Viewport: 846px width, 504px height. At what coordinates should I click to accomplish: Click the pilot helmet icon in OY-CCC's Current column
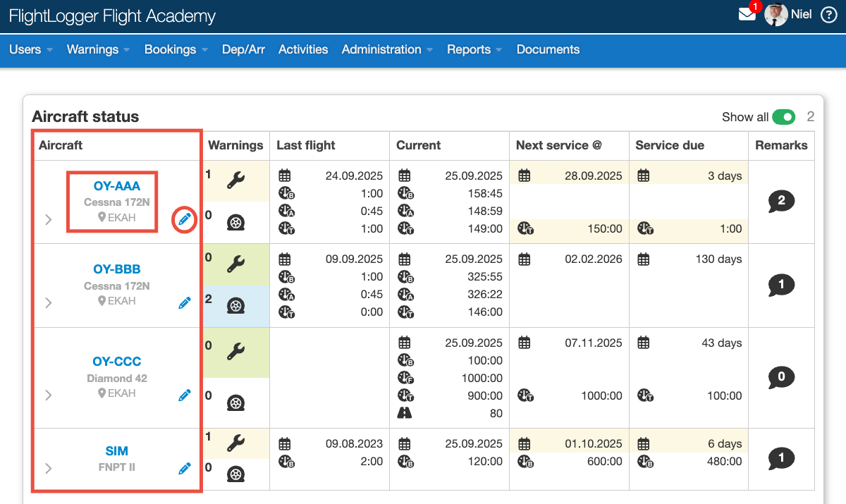[405, 412]
